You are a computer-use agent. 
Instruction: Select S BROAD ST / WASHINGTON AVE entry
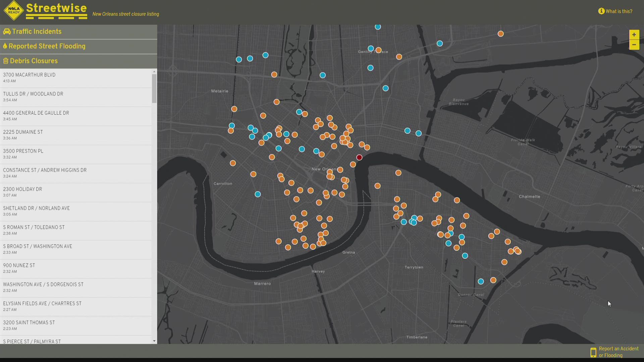pos(76,250)
